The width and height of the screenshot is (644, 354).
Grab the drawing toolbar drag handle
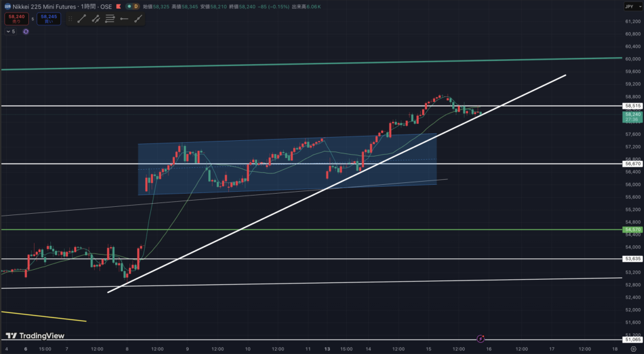tap(70, 19)
